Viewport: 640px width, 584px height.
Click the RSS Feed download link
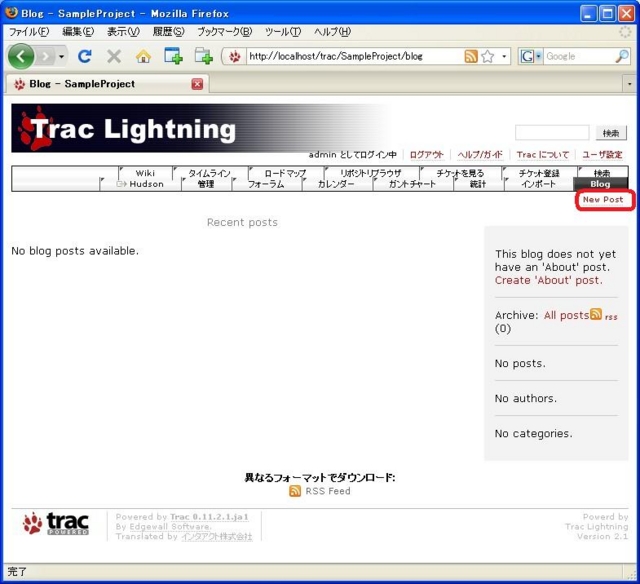pyautogui.click(x=328, y=491)
